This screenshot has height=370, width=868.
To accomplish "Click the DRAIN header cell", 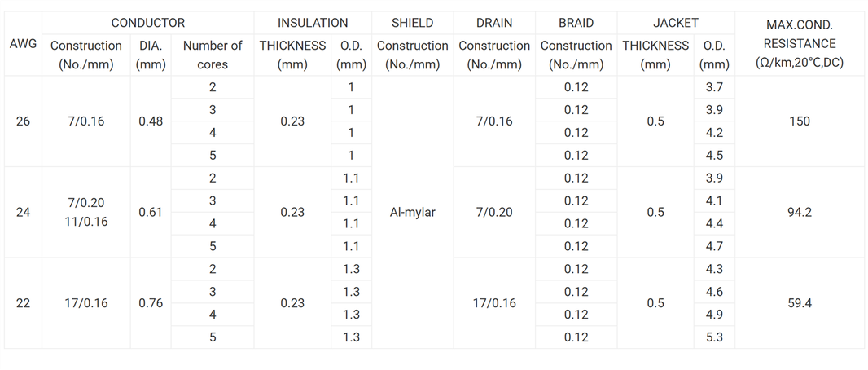I will coord(494,23).
